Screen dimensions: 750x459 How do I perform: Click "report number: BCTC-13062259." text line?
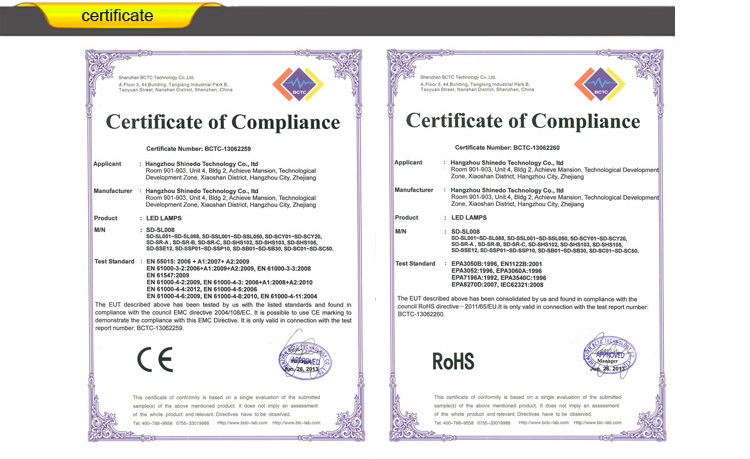tap(139, 328)
